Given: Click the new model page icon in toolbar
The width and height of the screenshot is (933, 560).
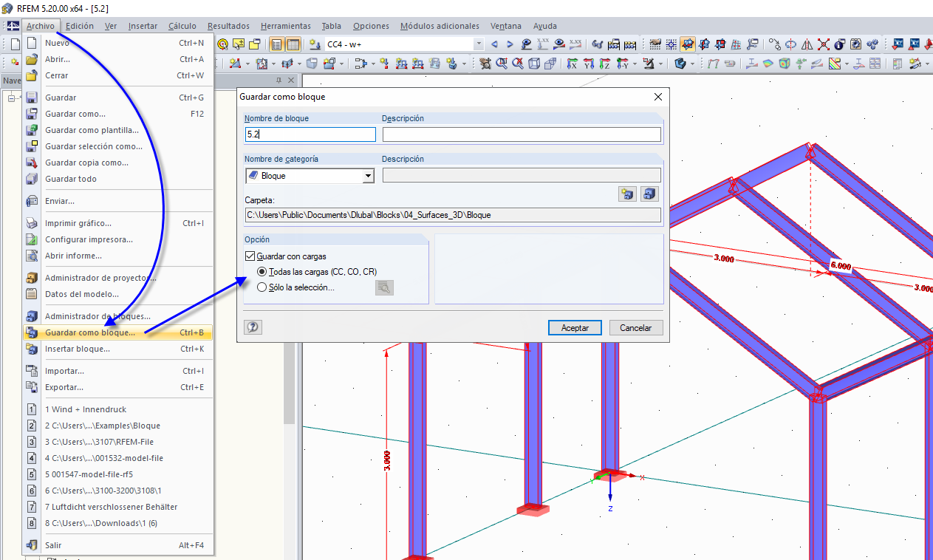Looking at the screenshot, I should tap(15, 44).
